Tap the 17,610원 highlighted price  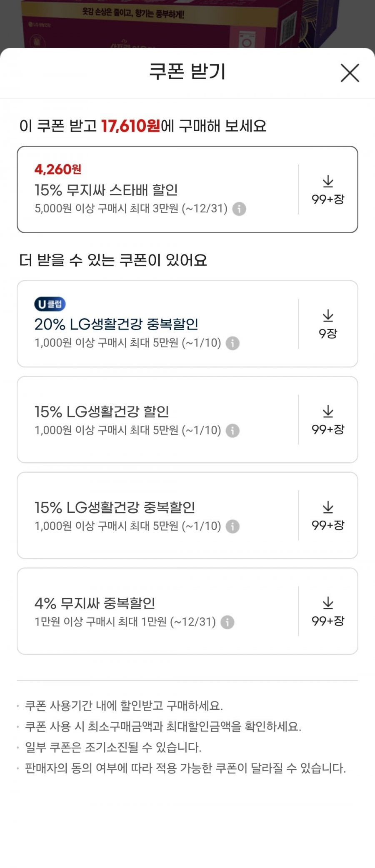click(x=130, y=126)
